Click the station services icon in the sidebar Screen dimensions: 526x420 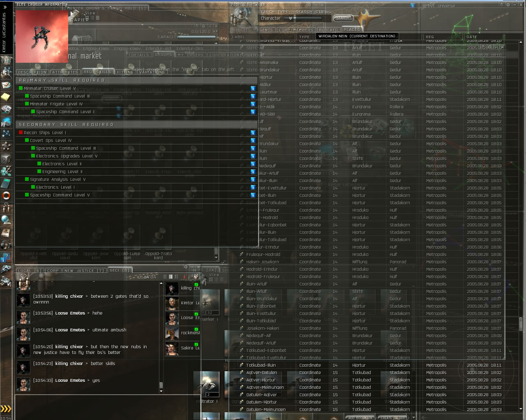[x=6, y=281]
